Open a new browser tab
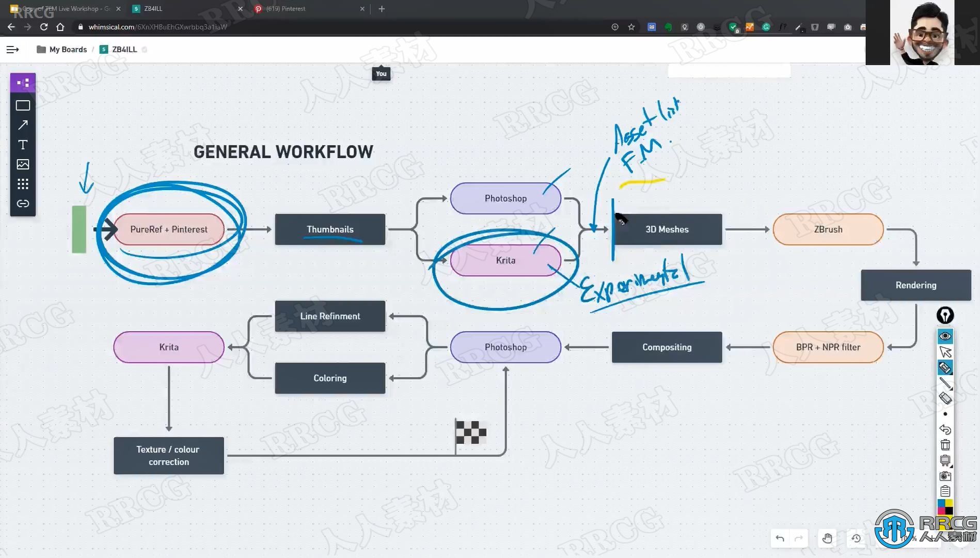This screenshot has height=558, width=980. pyautogui.click(x=382, y=9)
